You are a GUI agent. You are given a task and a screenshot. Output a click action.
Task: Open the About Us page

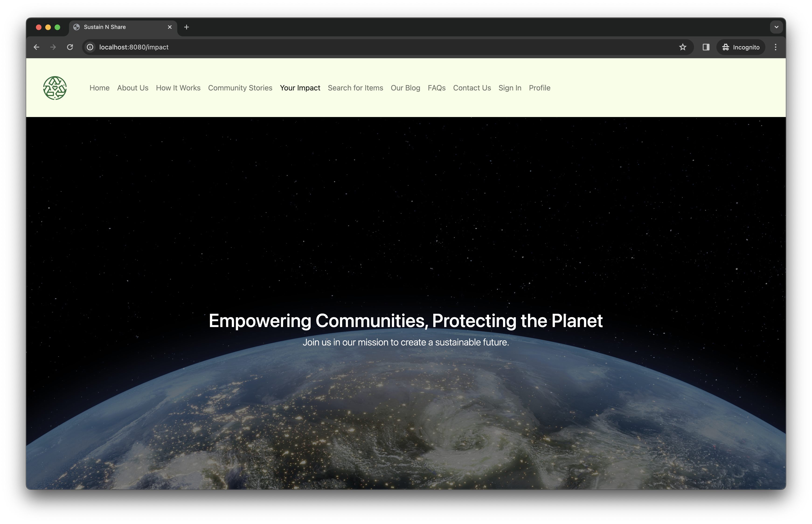[132, 88]
